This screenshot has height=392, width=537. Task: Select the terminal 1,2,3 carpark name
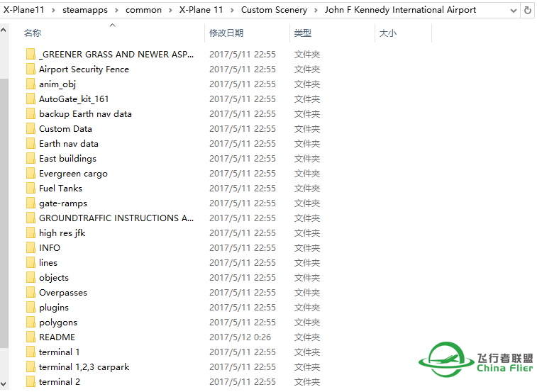[x=84, y=367]
